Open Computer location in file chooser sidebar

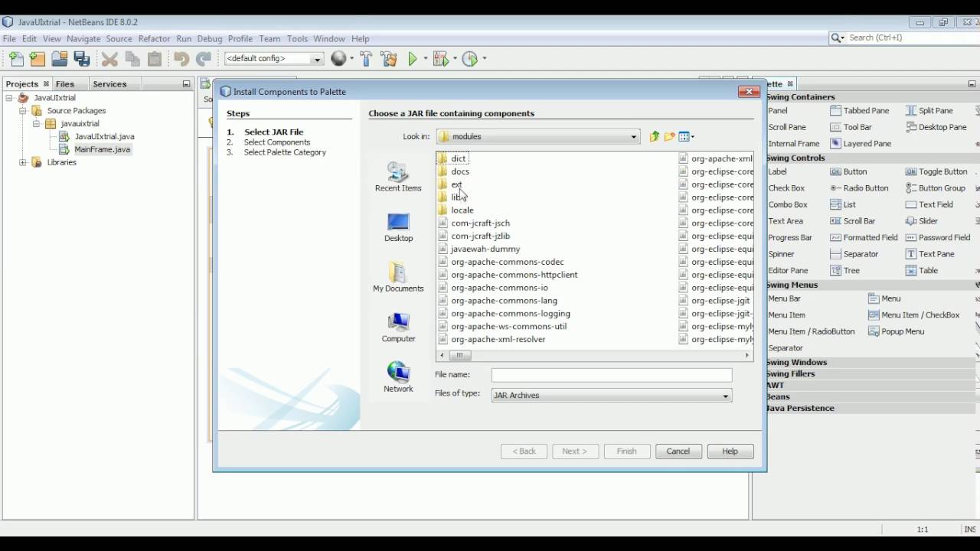pos(398,328)
